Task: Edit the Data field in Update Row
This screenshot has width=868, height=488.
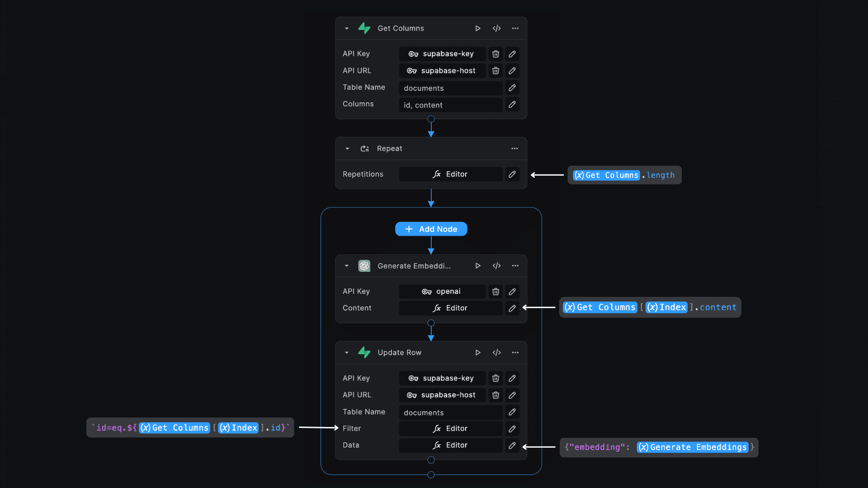Action: [512, 446]
